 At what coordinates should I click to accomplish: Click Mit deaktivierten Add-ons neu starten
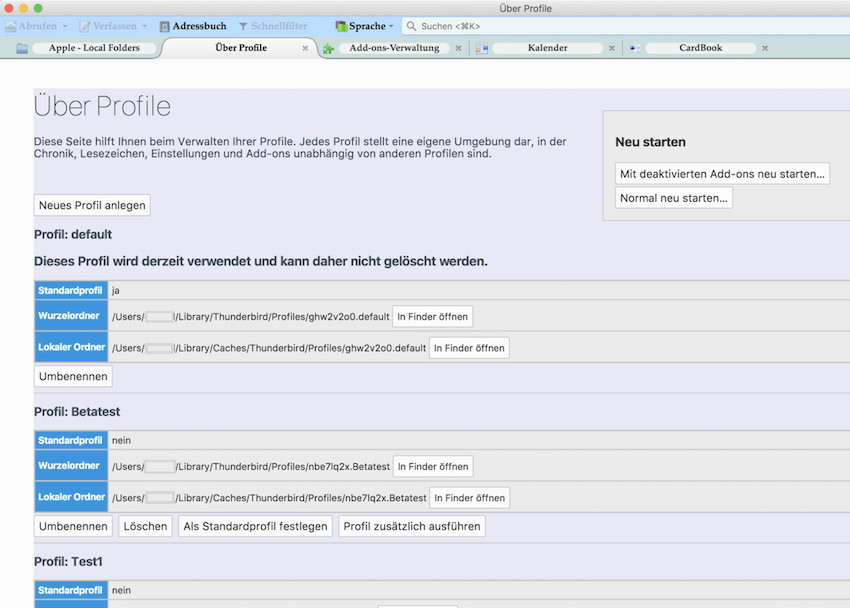[722, 174]
